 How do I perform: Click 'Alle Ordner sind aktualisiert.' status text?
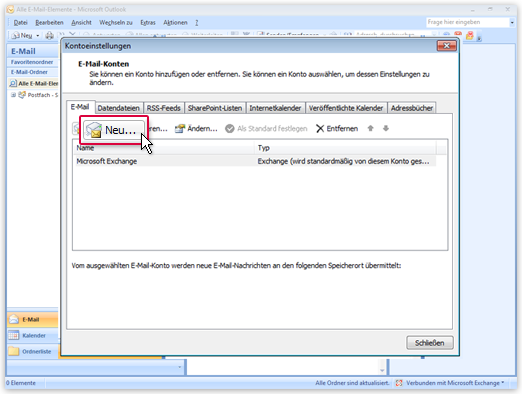[352, 383]
